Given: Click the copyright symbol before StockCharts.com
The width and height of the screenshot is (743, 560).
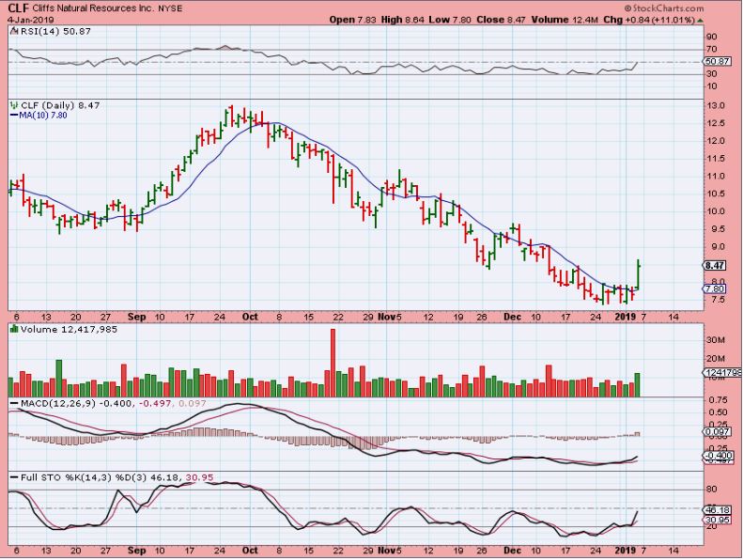Looking at the screenshot, I should (x=627, y=8).
